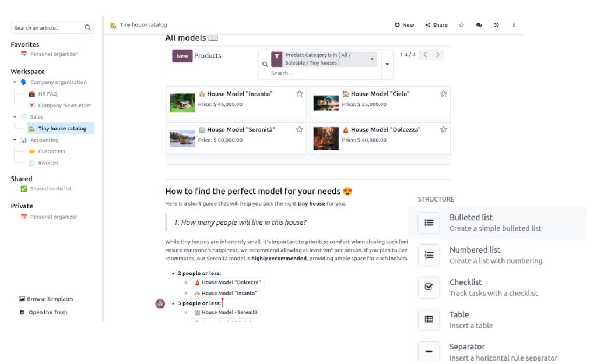Screen dimensions: 597x364
Task: Click the purple New products button
Action: (x=182, y=56)
